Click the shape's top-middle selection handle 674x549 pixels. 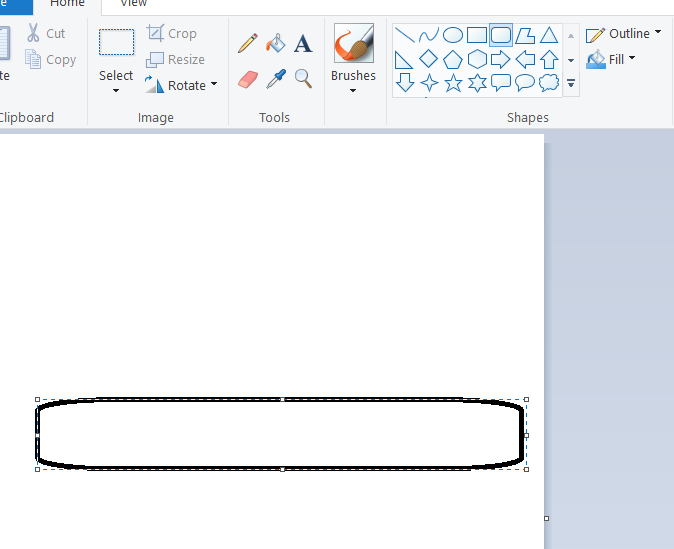click(x=282, y=399)
